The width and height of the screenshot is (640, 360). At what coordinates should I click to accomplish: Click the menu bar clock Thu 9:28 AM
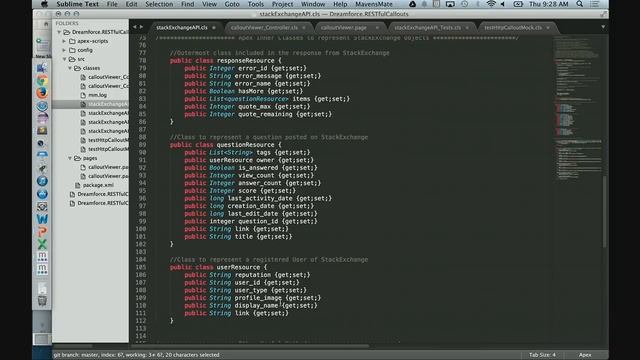pyautogui.click(x=549, y=4)
